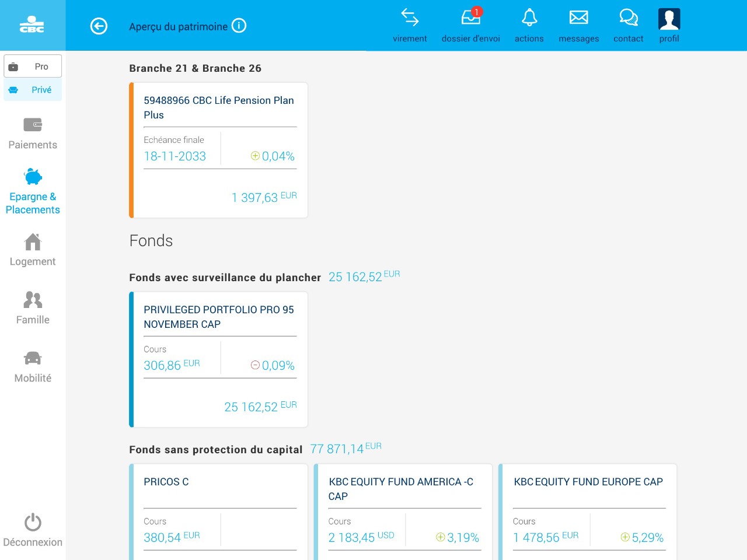Switch to the Pro profile
Image resolution: width=747 pixels, height=560 pixels.
tap(33, 66)
